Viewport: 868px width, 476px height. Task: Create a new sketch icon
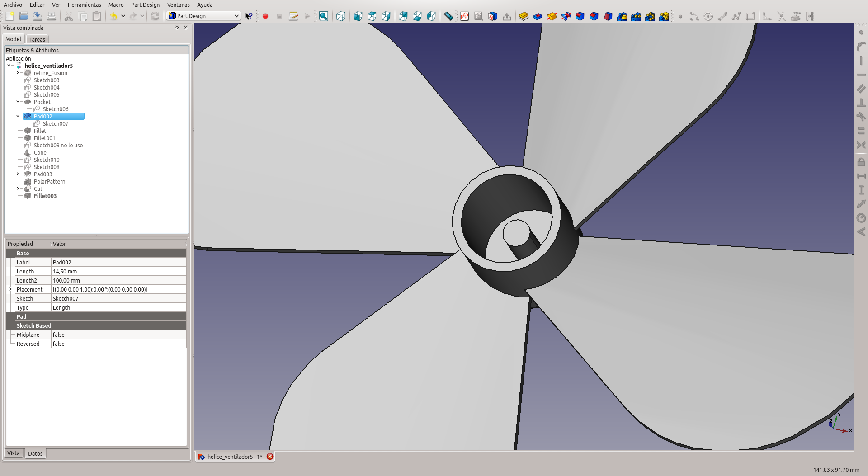click(465, 16)
